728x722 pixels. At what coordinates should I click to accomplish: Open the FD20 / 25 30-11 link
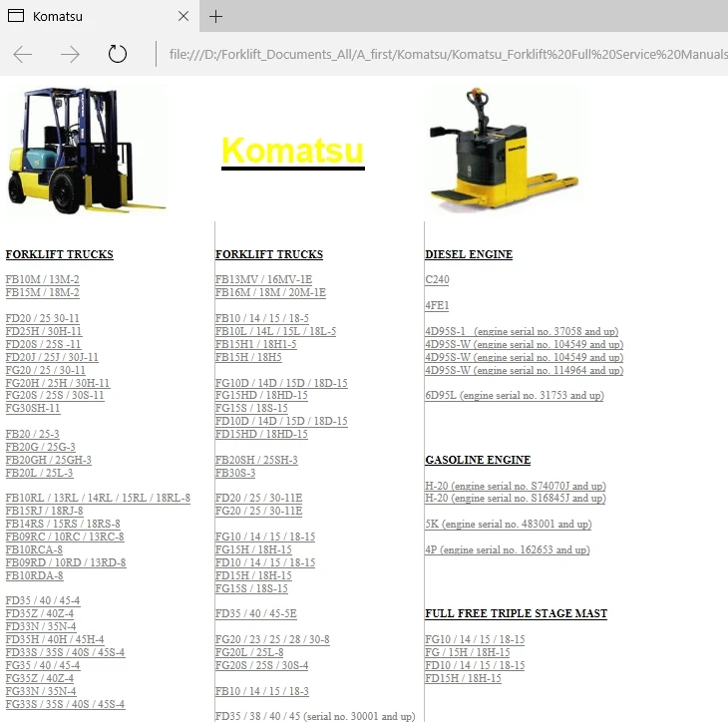[x=42, y=318]
